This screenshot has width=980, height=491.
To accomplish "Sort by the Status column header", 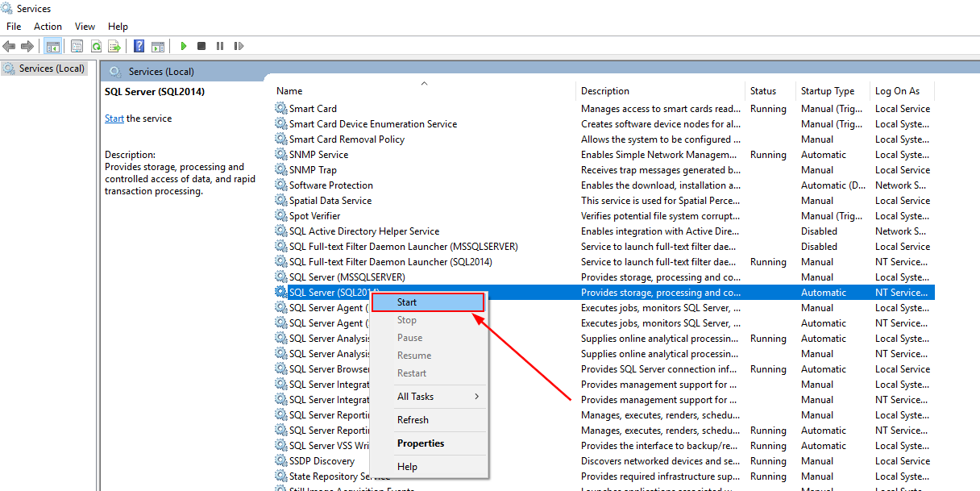I will click(x=770, y=91).
